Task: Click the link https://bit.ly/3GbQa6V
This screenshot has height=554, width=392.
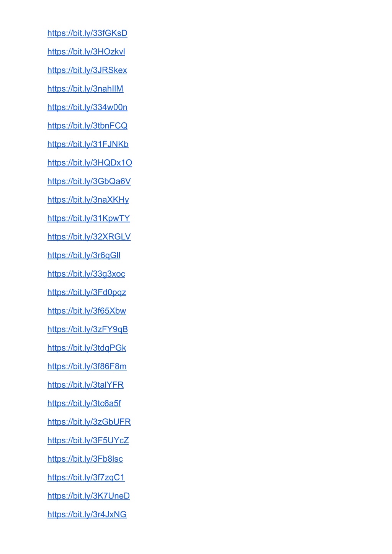Action: [x=89, y=181]
